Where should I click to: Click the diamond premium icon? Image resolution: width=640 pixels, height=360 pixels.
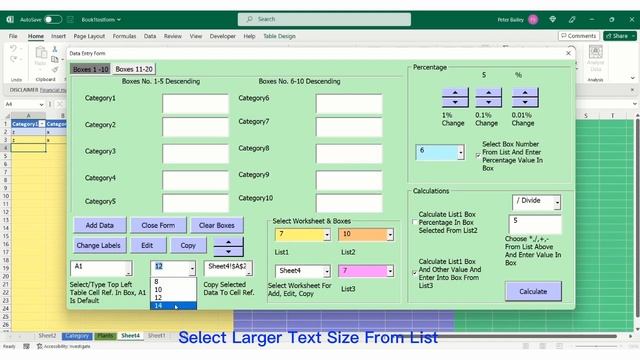pyautogui.click(x=553, y=19)
